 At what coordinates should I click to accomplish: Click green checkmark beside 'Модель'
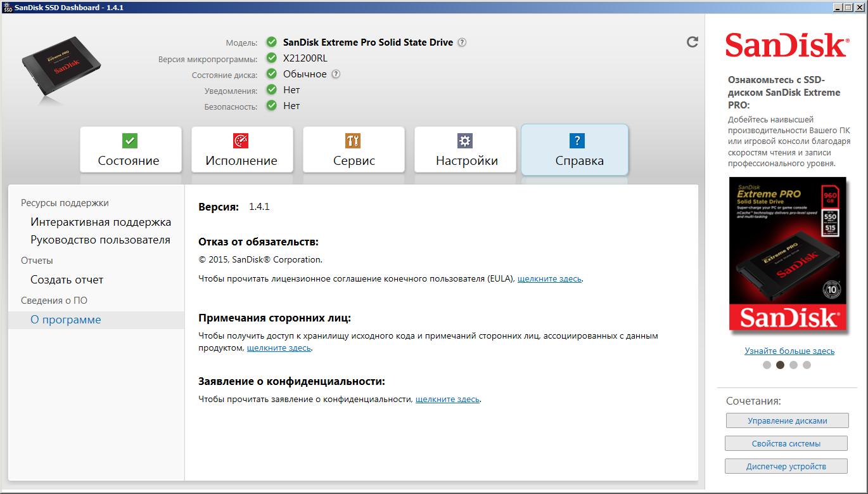coord(272,42)
